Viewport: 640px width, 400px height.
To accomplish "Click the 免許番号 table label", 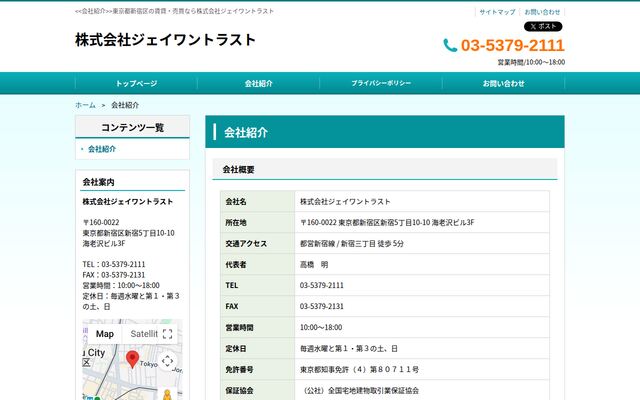I will [x=239, y=369].
